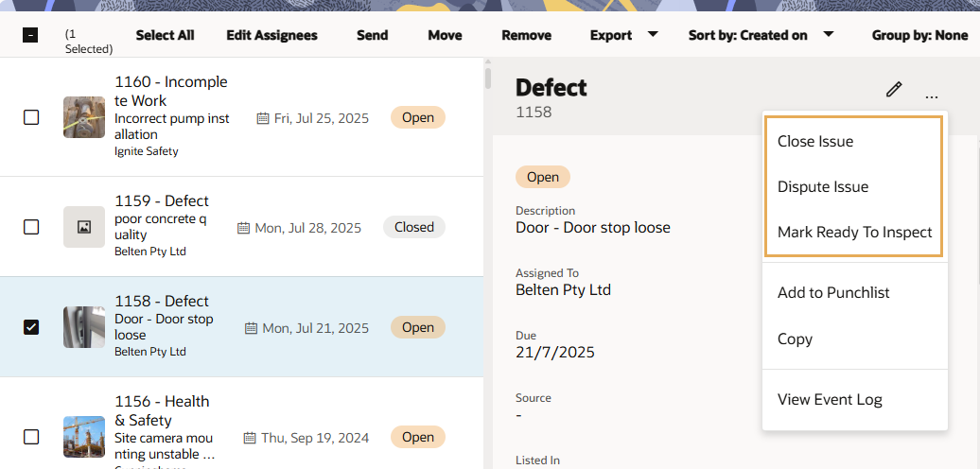Click 'Thu, Sep 19, 2024' date text

click(x=315, y=438)
